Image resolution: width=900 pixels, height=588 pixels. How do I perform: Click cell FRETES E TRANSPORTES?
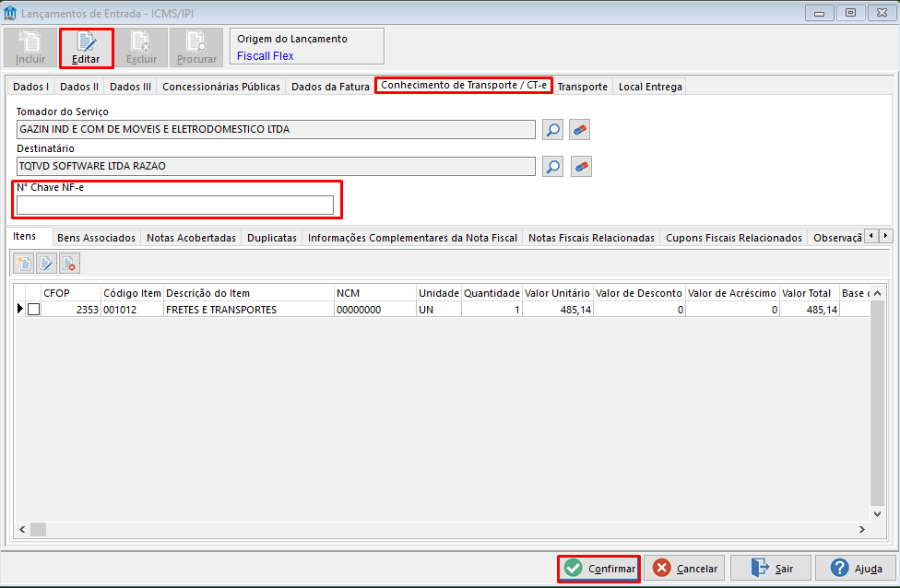[x=249, y=310]
